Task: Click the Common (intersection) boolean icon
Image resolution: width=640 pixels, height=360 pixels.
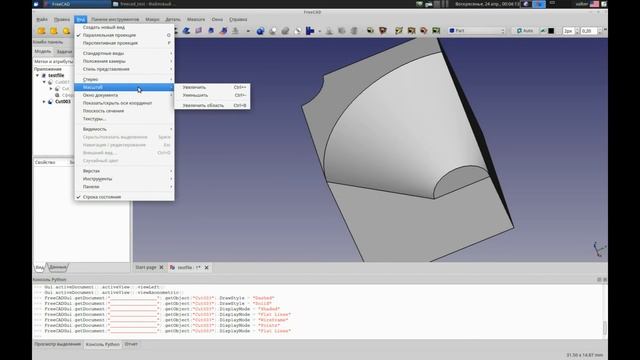Action: (298, 31)
